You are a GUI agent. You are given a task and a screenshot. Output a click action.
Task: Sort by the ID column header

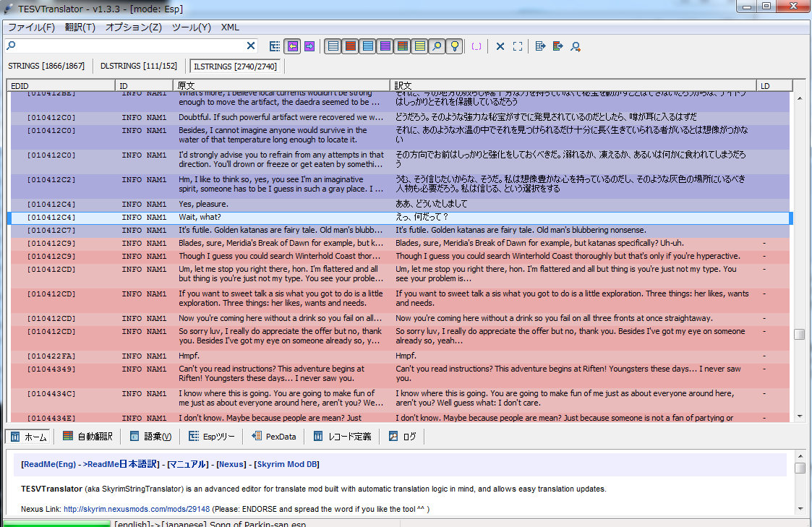click(144, 86)
